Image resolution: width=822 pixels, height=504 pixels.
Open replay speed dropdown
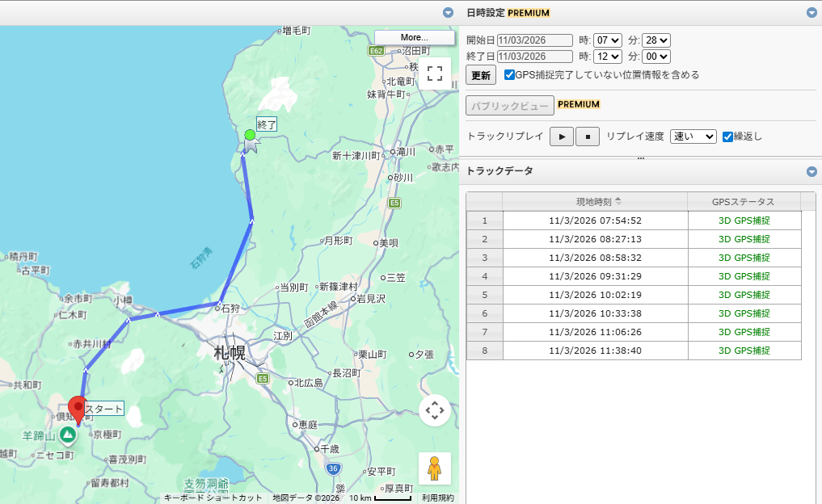click(693, 136)
